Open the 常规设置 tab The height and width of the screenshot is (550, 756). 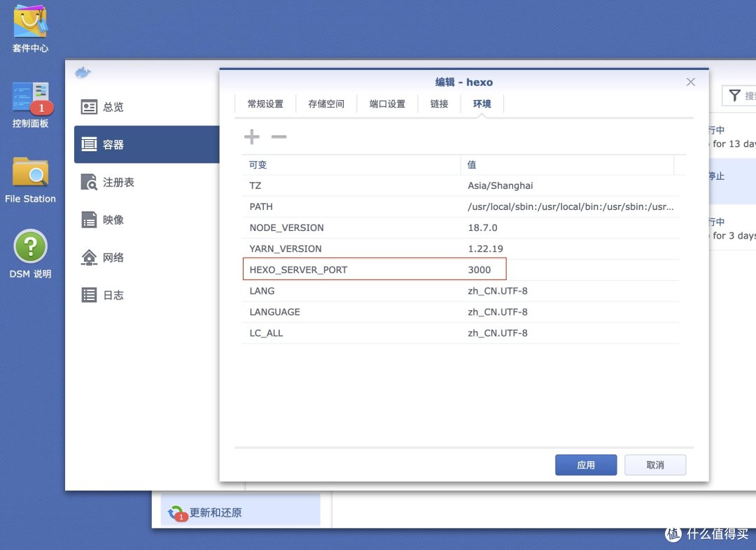coord(265,104)
